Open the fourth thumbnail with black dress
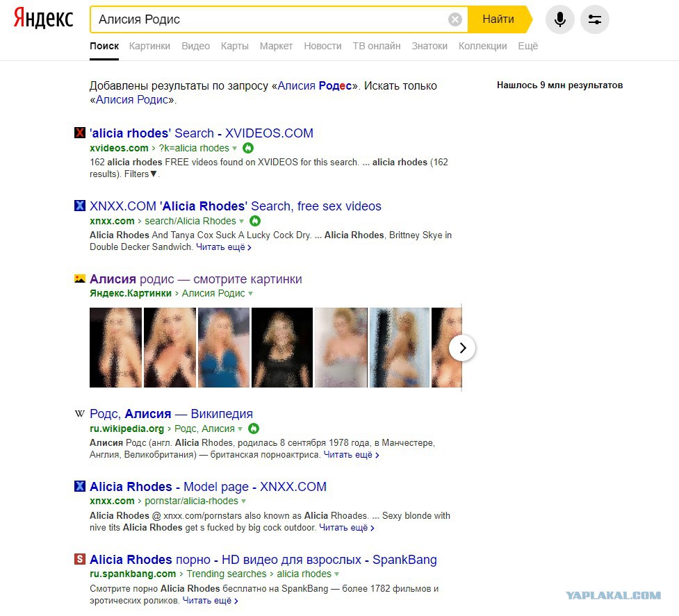 pyautogui.click(x=282, y=347)
